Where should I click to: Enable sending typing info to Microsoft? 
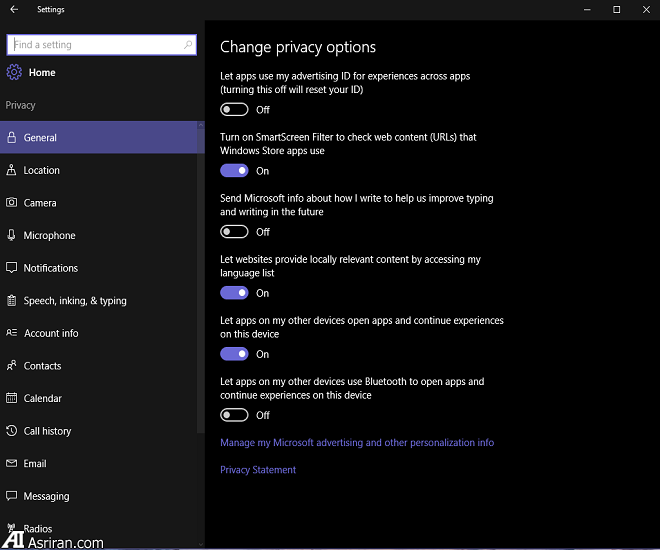click(234, 232)
